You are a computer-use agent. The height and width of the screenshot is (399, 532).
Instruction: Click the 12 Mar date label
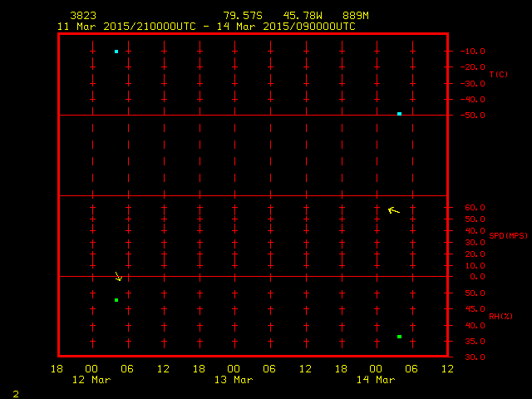91,380
